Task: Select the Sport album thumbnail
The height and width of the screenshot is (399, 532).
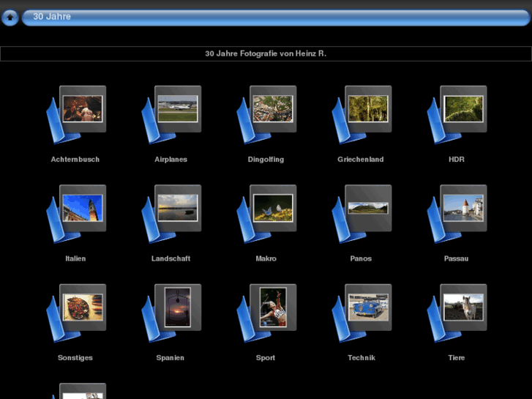Action: (272, 307)
